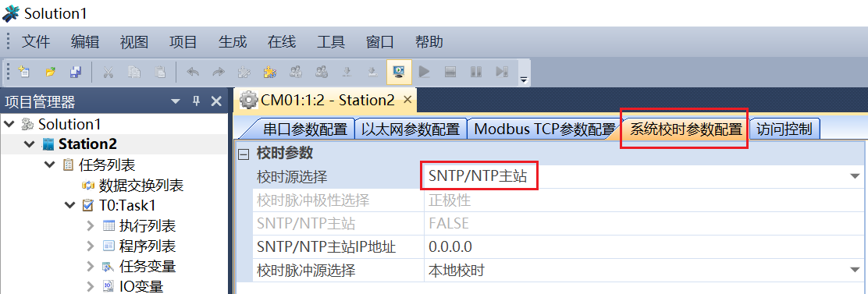Click the Step-forward button in toolbar
This screenshot has width=868, height=294.
click(502, 71)
